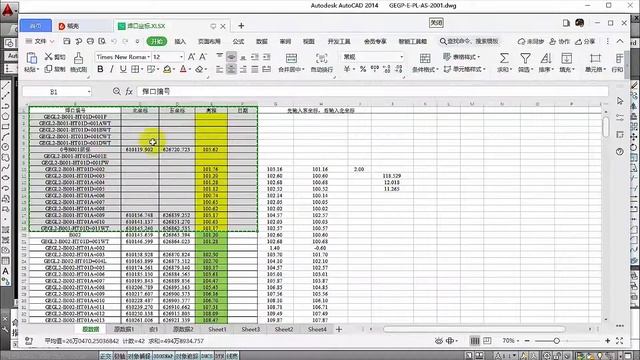The image size is (640, 360).
Task: Add a new worksheet with plus
Action: (x=339, y=329)
